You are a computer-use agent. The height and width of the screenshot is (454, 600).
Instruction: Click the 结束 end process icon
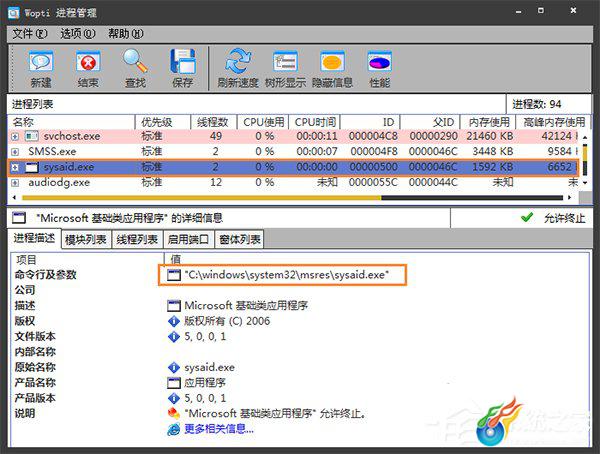(88, 62)
